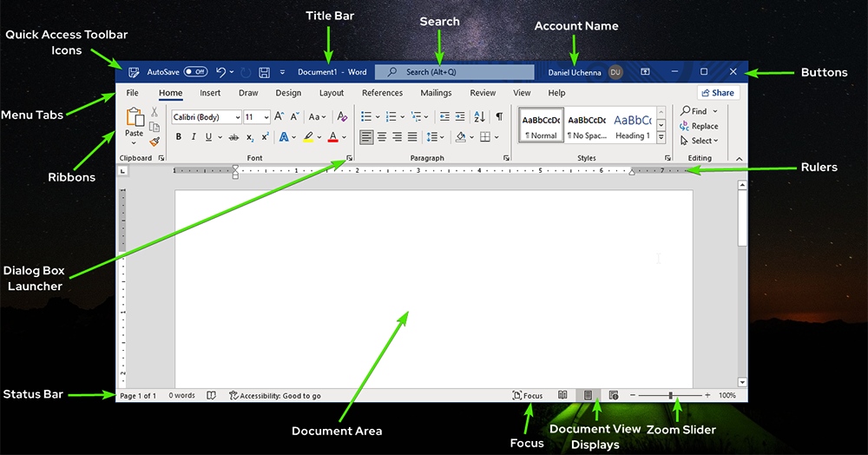Click the Redo icon in the title bar
868x455 pixels.
[246, 73]
